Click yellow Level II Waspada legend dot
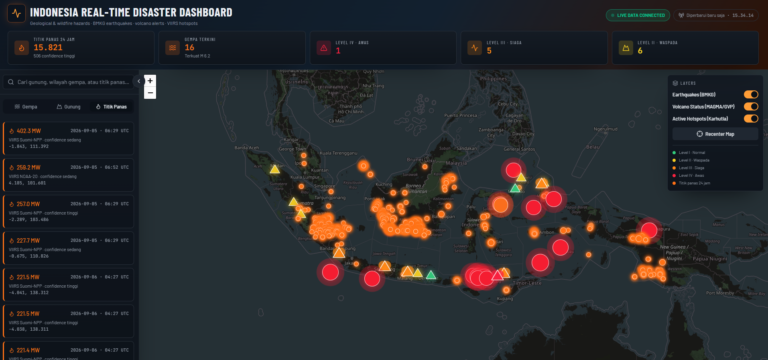The image size is (768, 360). coord(675,160)
